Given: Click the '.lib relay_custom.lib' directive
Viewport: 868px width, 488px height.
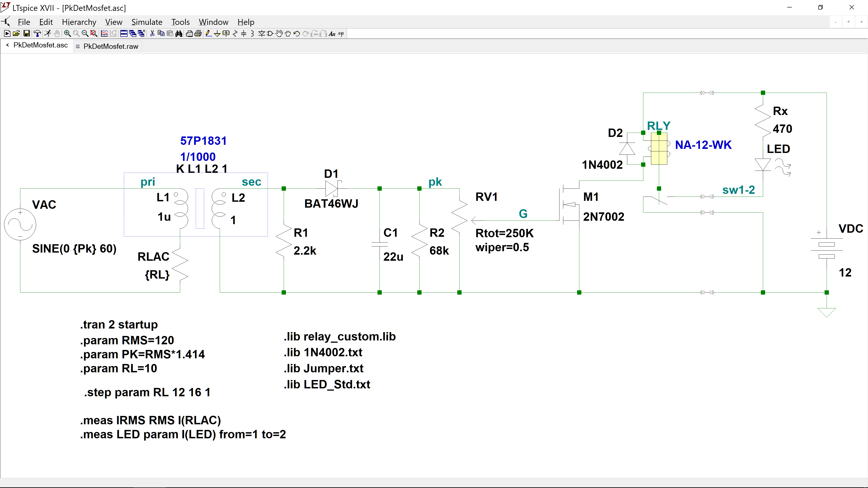Looking at the screenshot, I should (340, 336).
